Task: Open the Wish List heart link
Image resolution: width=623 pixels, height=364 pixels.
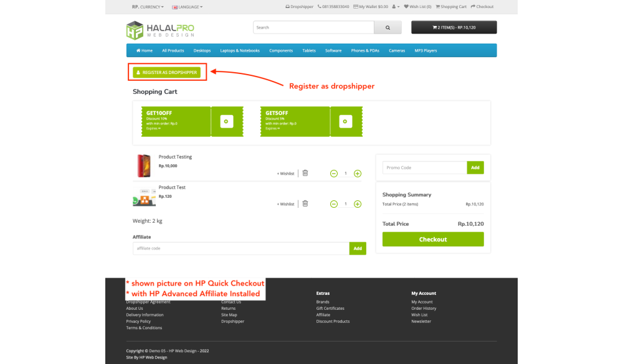Action: point(417,7)
